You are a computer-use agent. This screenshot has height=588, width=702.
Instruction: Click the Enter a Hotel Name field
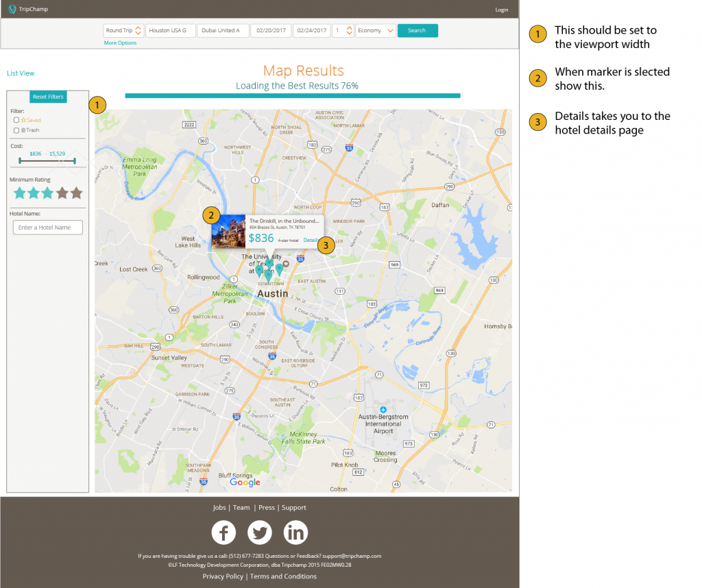[x=47, y=227]
